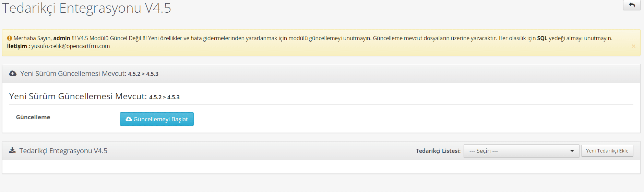Click the Tedarikçi Entegrasyonu V4.5 panel heading text
The height and width of the screenshot is (192, 644).
pyautogui.click(x=63, y=151)
